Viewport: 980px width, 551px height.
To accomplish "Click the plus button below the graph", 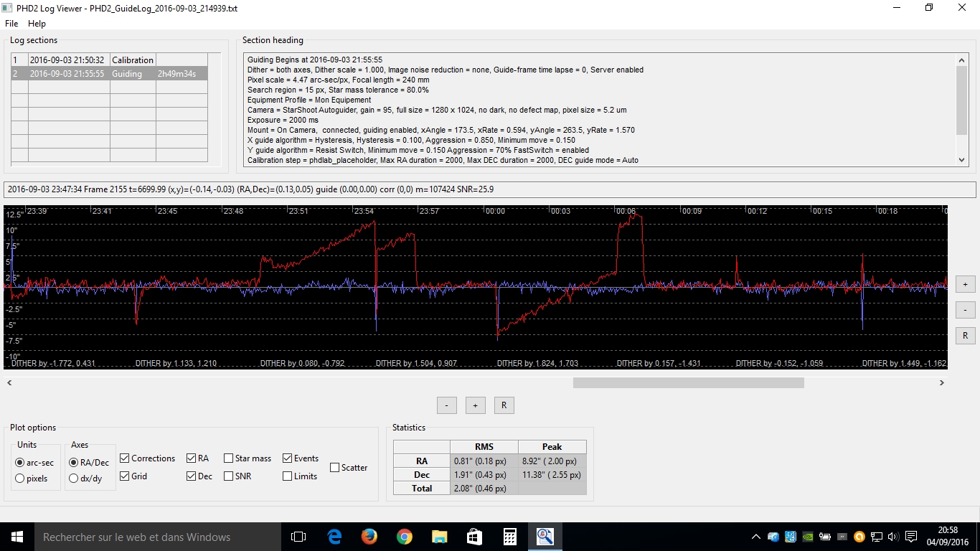I will (x=475, y=405).
